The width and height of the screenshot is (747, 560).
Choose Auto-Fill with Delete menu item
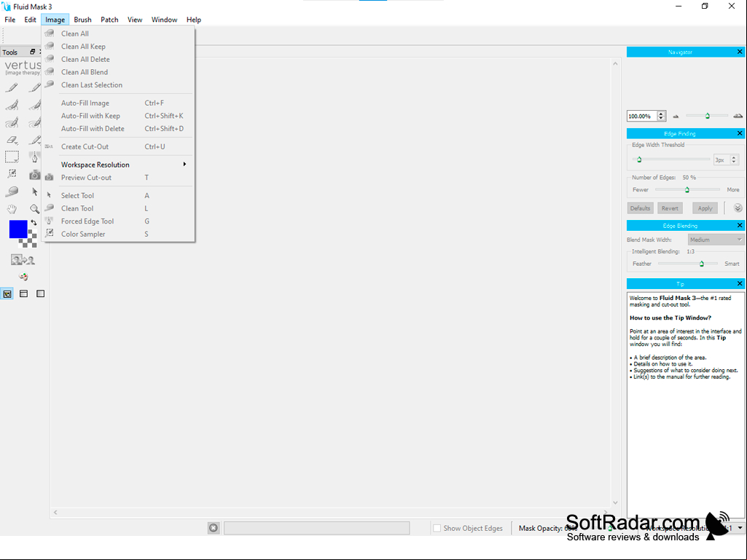119,129
